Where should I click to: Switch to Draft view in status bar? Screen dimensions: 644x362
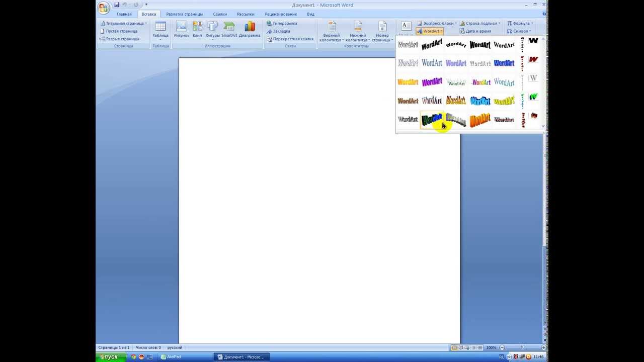point(480,347)
